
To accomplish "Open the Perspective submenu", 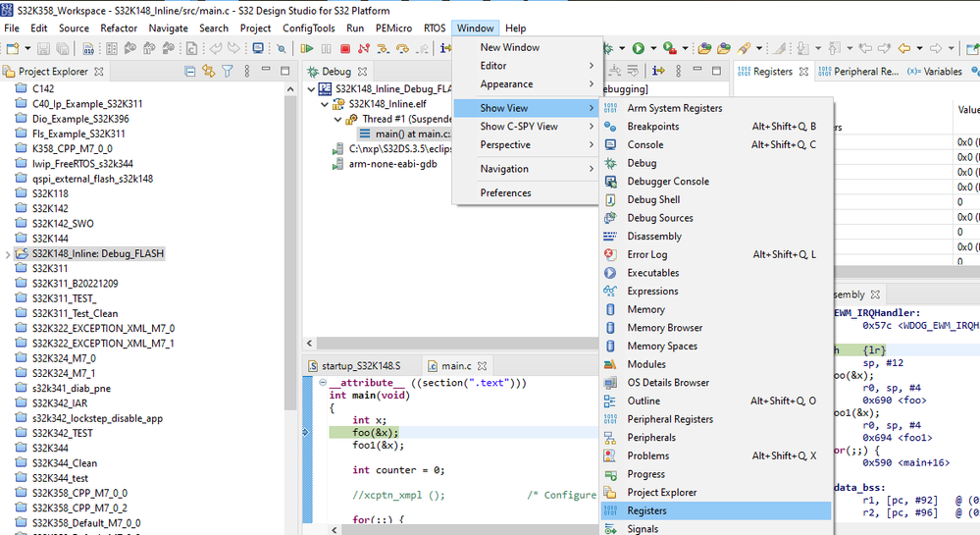I will tap(526, 144).
